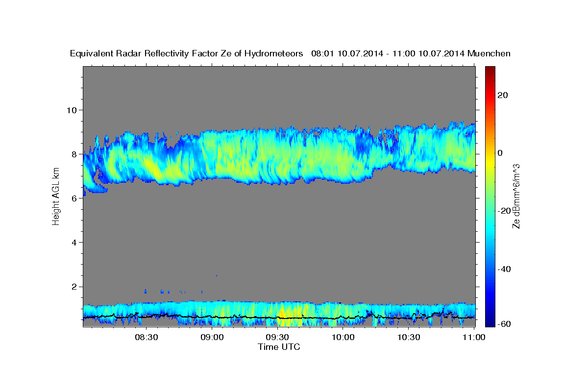This screenshot has width=588, height=392.
Task: Click the '09:30' time tick label
Action: click(277, 338)
